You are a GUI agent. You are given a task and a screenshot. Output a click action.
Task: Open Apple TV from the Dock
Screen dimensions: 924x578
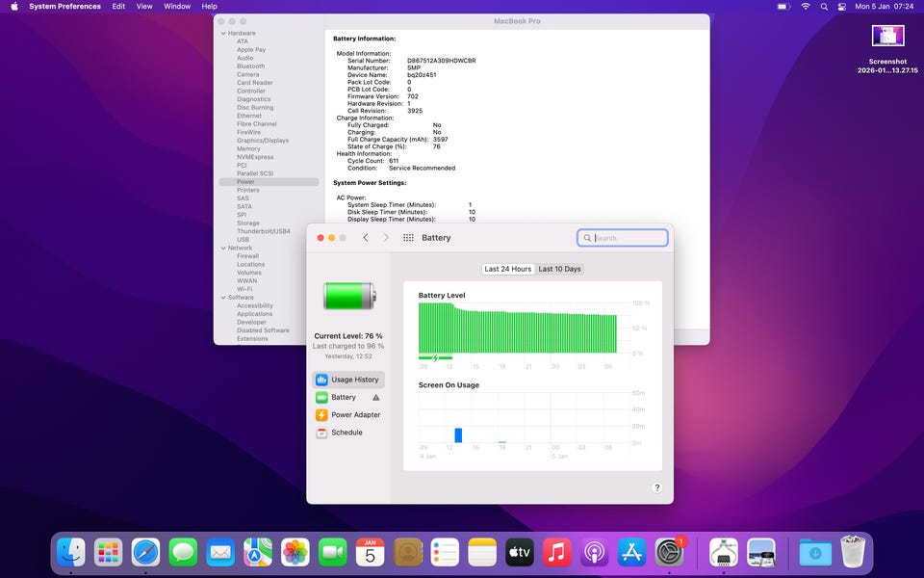click(519, 552)
